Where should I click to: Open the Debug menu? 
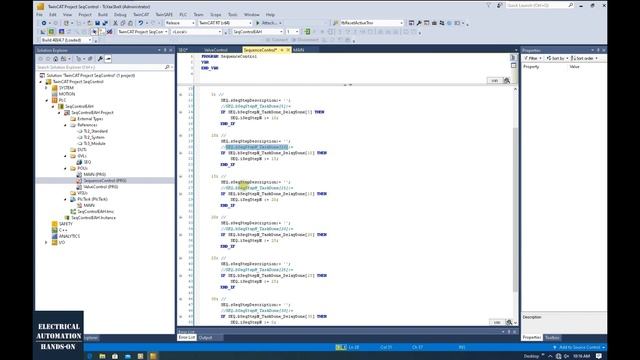(x=120, y=15)
